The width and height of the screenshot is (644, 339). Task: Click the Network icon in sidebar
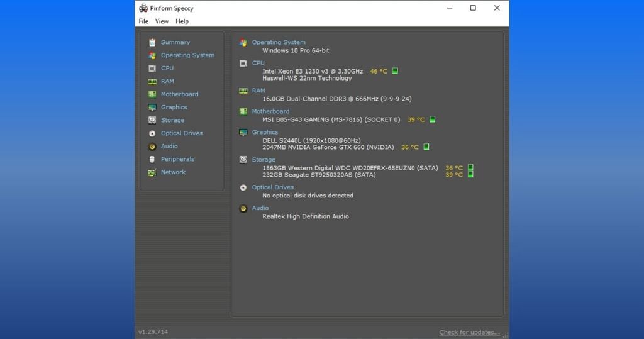point(152,172)
